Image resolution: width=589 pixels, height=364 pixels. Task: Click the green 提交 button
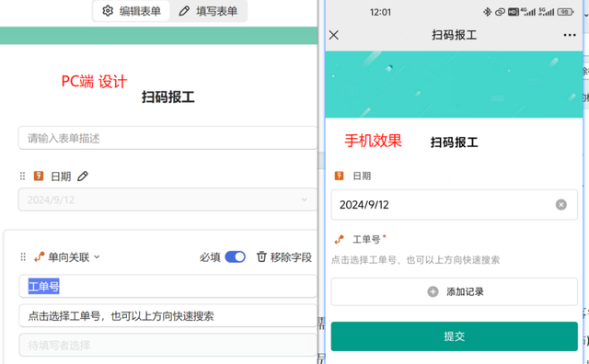coord(454,336)
